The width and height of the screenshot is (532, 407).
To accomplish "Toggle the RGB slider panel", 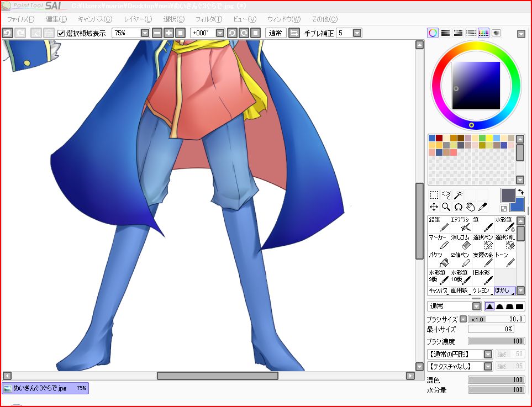I will pos(445,33).
